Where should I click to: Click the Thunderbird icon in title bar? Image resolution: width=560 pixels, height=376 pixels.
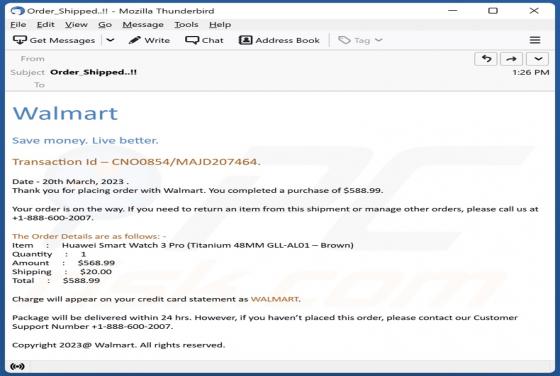point(18,11)
